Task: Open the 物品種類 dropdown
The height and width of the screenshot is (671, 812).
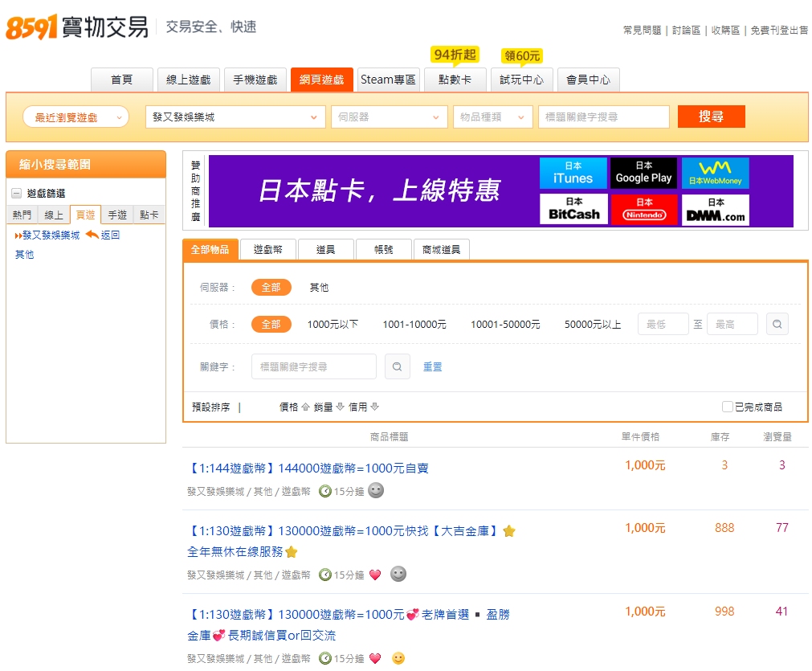Action: coord(492,117)
